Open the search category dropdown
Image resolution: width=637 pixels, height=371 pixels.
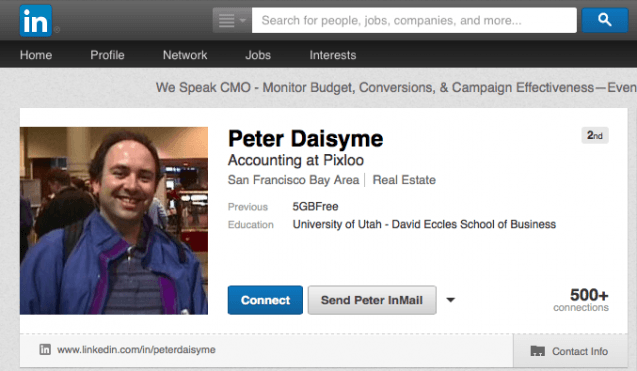point(232,20)
